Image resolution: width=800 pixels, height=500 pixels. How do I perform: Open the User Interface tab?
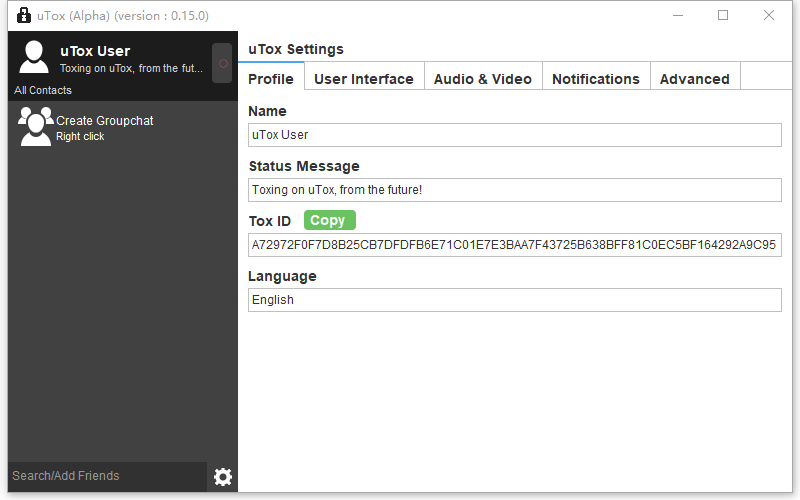[364, 76]
